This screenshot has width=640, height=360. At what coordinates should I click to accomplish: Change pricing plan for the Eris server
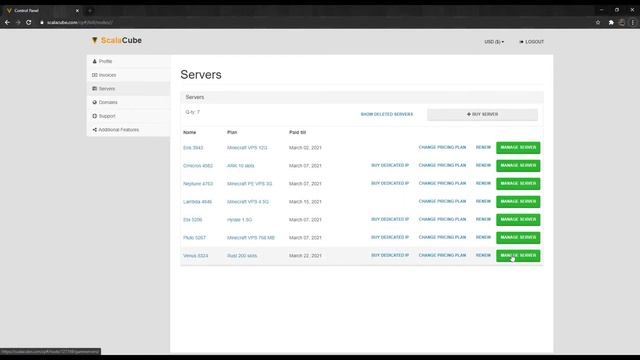442,147
